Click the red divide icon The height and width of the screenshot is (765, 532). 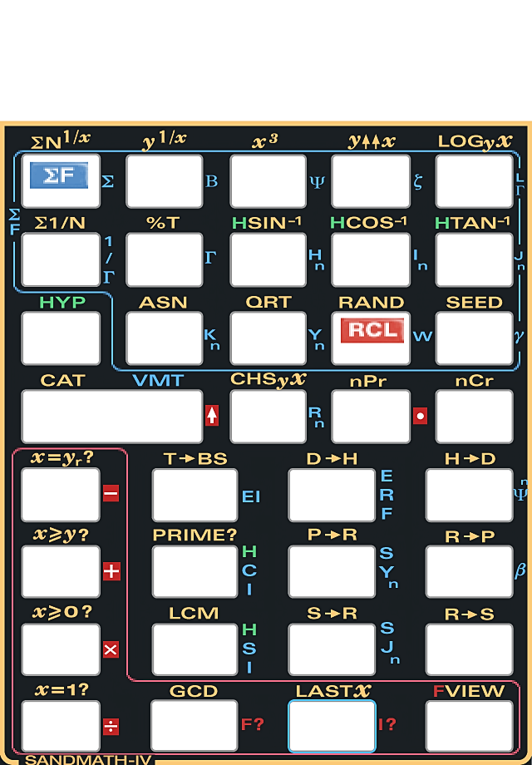point(111,726)
